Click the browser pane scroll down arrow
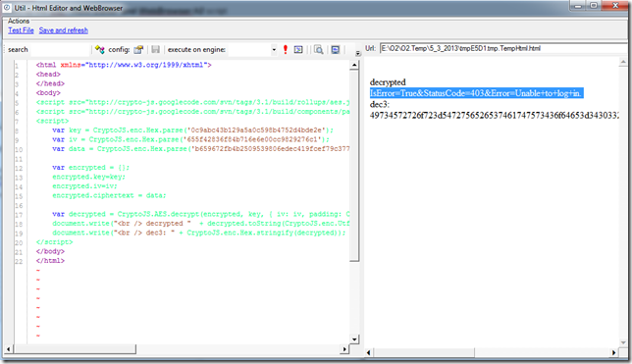Viewport: 632px width, 364px height. click(x=623, y=343)
